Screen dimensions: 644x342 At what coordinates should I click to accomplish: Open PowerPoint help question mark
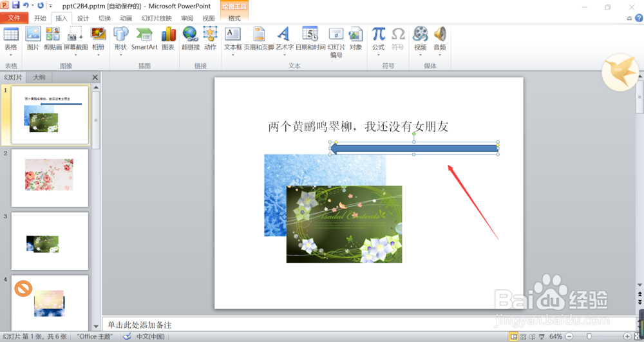point(639,18)
